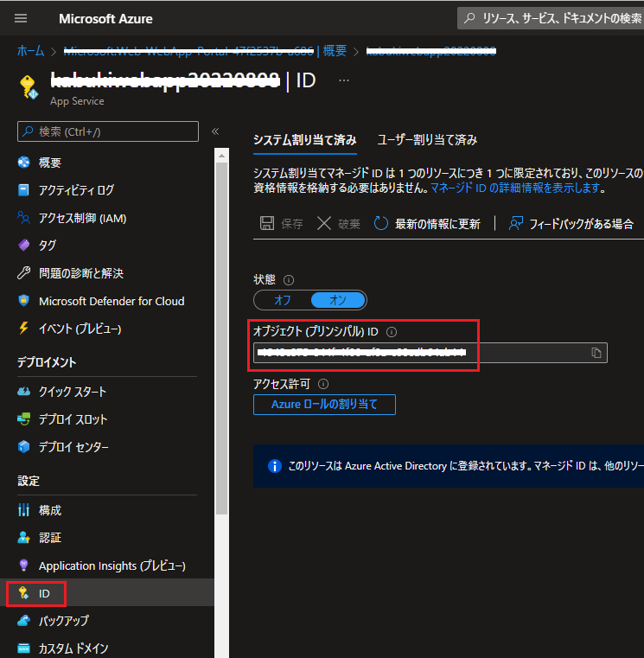Screen dimensions: 644x658
Task: Focus the resource search box at top
Action: click(551, 18)
